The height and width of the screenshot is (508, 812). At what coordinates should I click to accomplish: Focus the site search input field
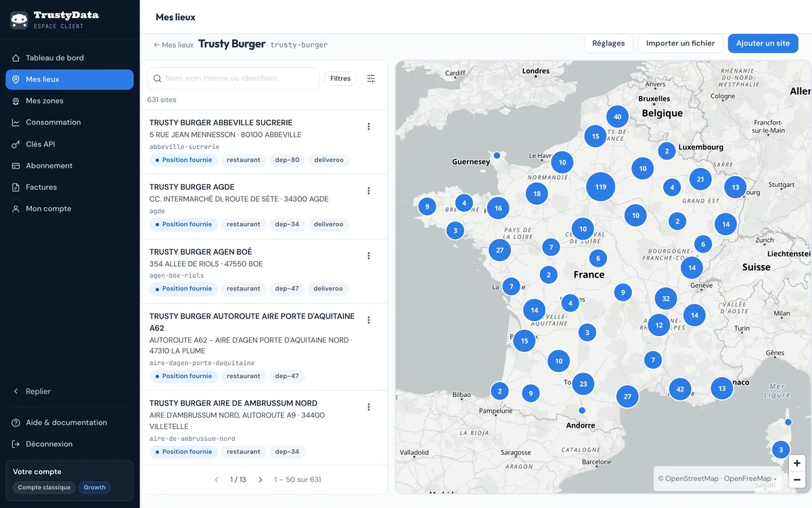[233, 79]
